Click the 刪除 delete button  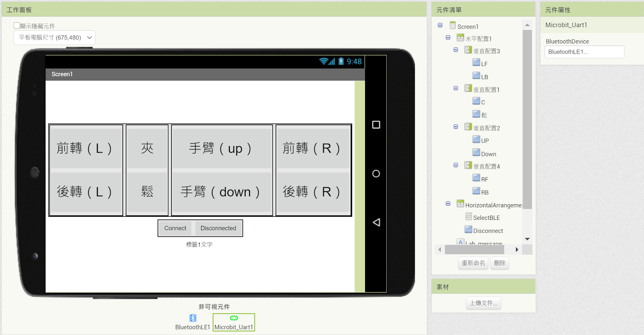[x=500, y=263]
